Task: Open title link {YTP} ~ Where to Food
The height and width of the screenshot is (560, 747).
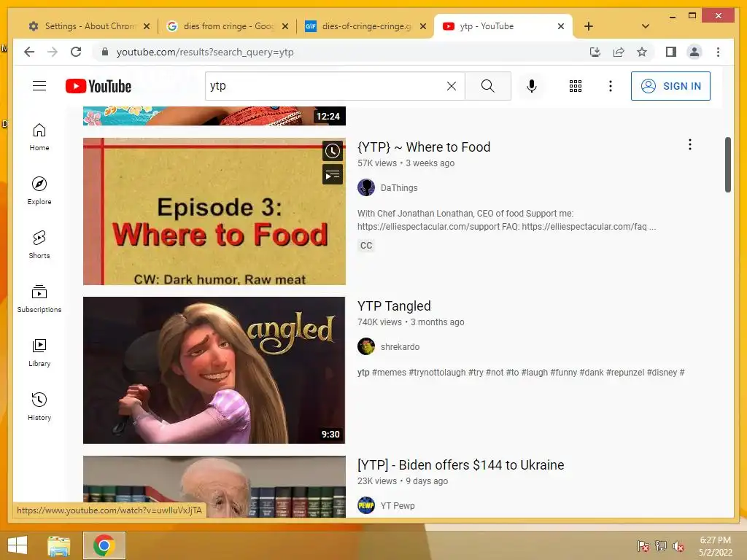Action: (424, 147)
